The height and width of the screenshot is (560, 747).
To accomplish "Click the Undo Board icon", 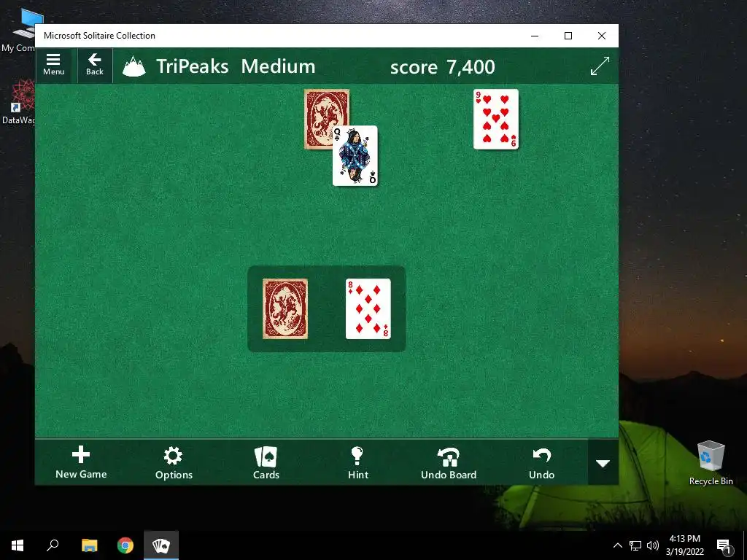I will (x=449, y=462).
